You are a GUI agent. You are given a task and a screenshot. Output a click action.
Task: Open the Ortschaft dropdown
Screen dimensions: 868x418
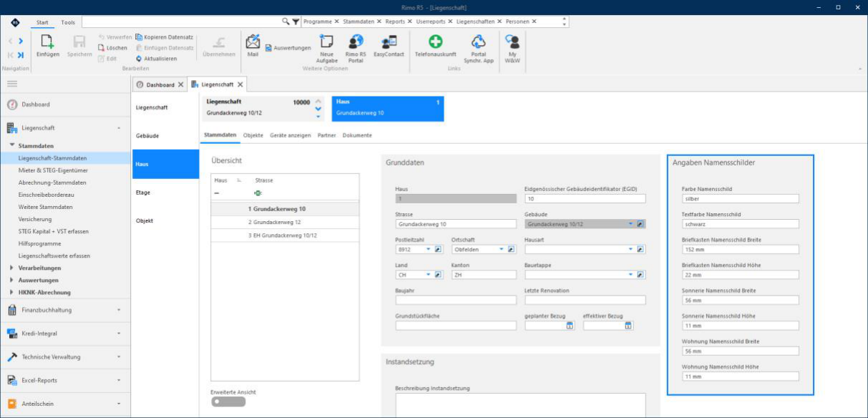coord(502,249)
